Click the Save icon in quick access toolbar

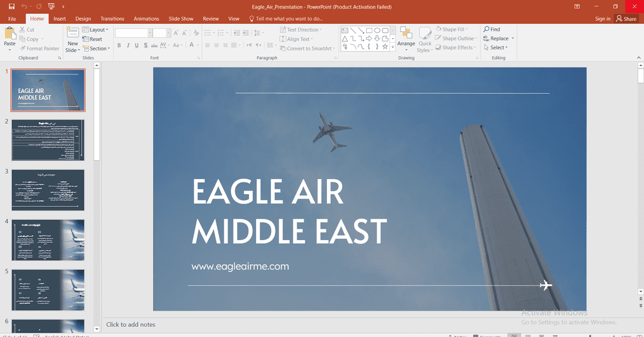coord(11,6)
